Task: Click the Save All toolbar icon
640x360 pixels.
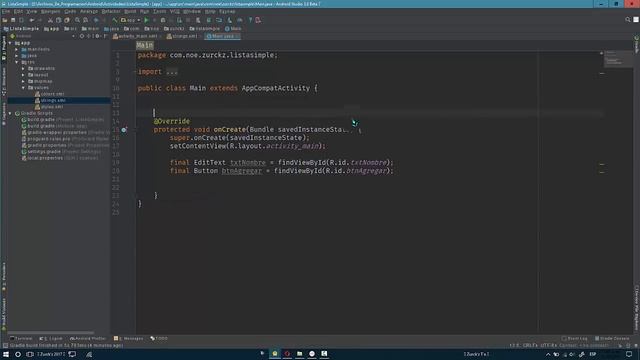Action: tap(13, 20)
